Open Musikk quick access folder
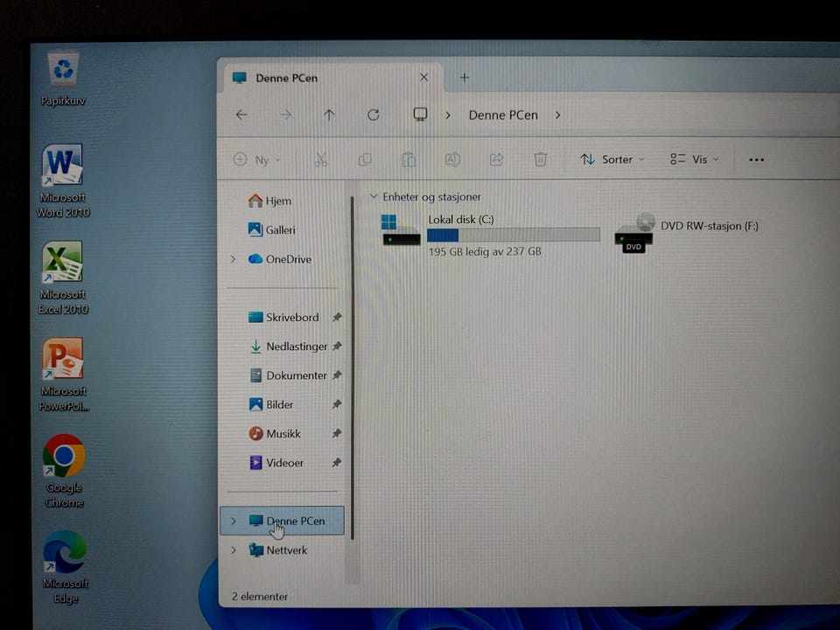Viewport: 840px width, 630px height. click(275, 433)
